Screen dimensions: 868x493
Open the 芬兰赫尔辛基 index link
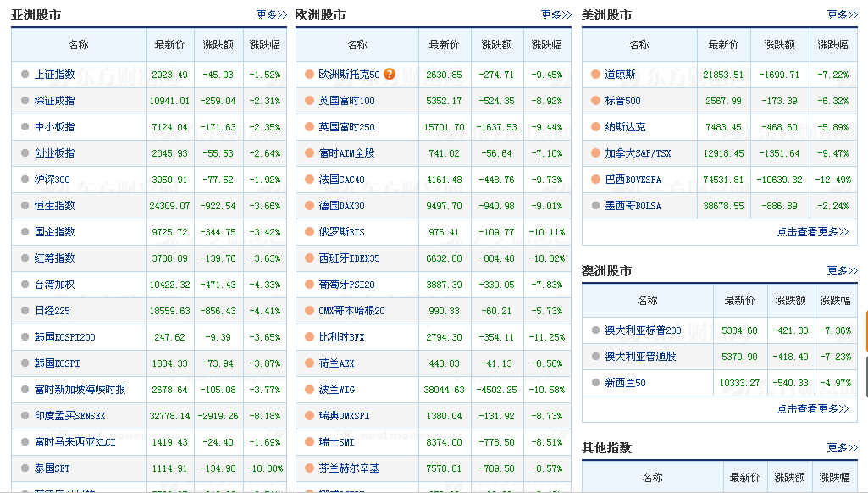click(349, 468)
